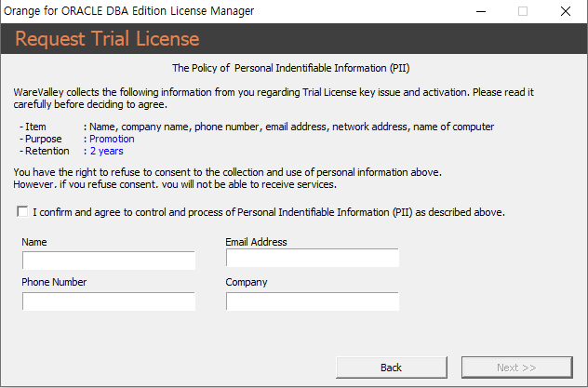This screenshot has height=388, width=588.
Task: Click the disabled maximize window button
Action: click(523, 11)
